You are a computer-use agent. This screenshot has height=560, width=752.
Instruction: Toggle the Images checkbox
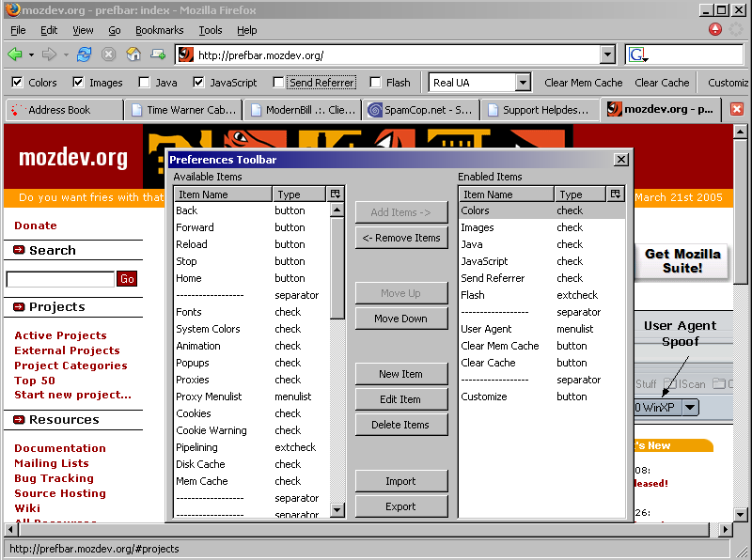coord(78,83)
